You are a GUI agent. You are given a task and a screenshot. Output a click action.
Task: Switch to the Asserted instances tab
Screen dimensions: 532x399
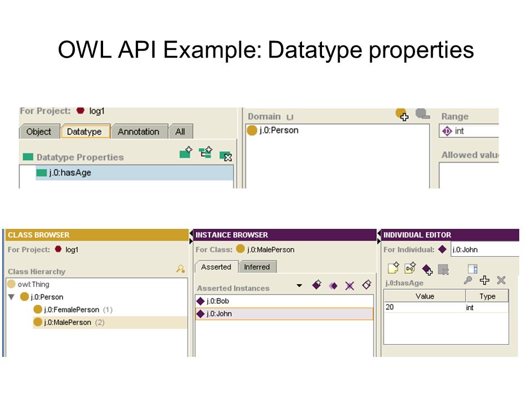(217, 267)
